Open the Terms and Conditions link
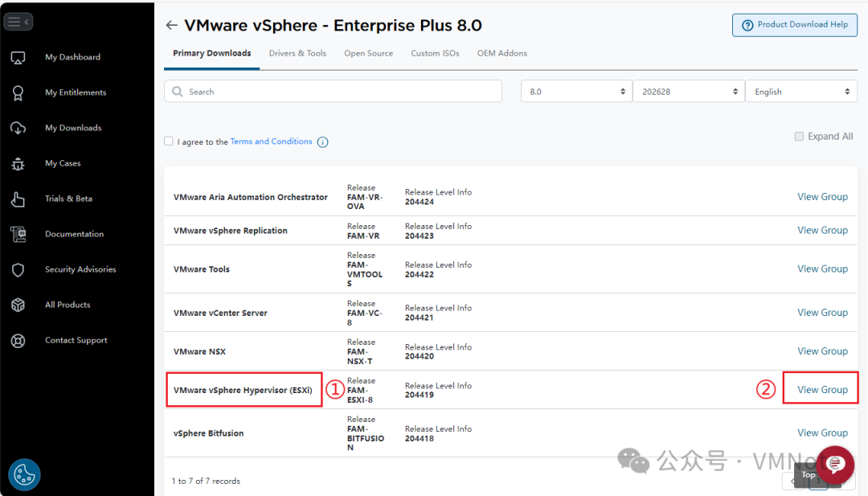 pos(272,141)
